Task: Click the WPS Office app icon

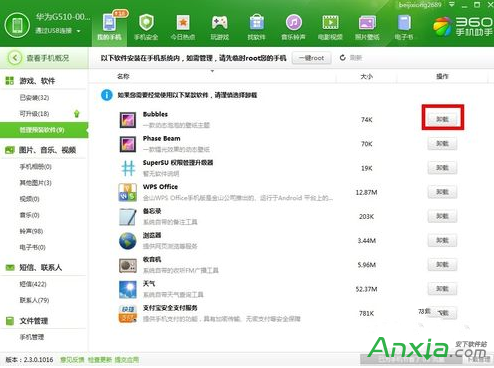Action: [128, 192]
